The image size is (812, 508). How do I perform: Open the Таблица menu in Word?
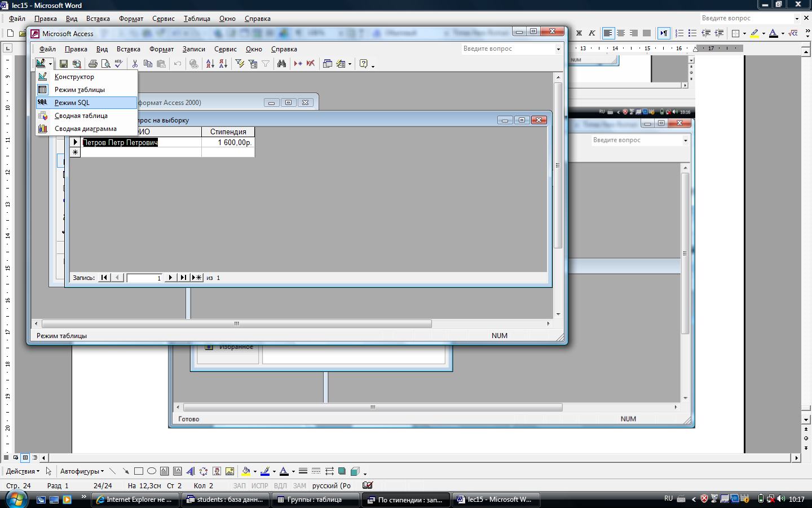197,19
